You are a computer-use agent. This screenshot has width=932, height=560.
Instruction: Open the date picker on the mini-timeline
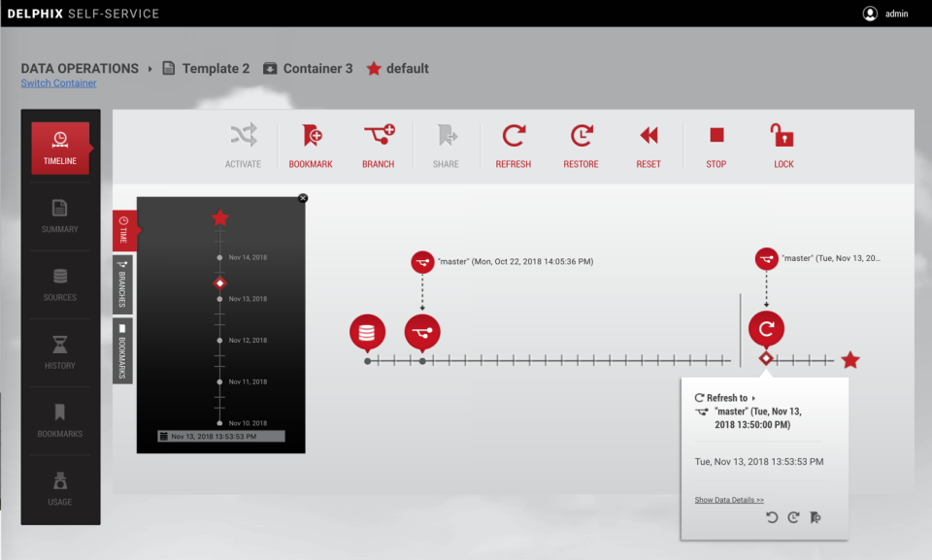(x=220, y=435)
